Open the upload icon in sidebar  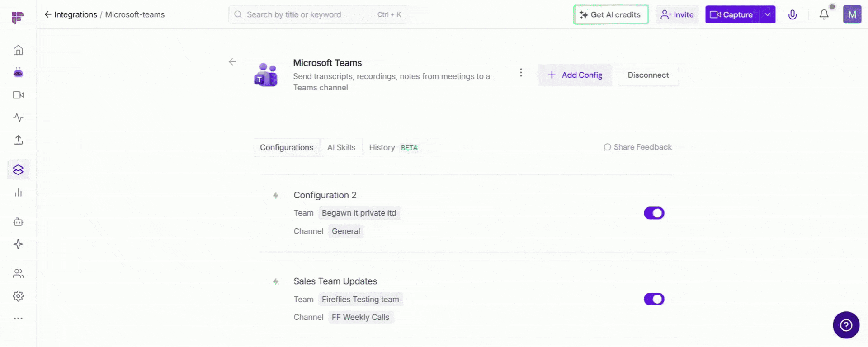pyautogui.click(x=18, y=140)
